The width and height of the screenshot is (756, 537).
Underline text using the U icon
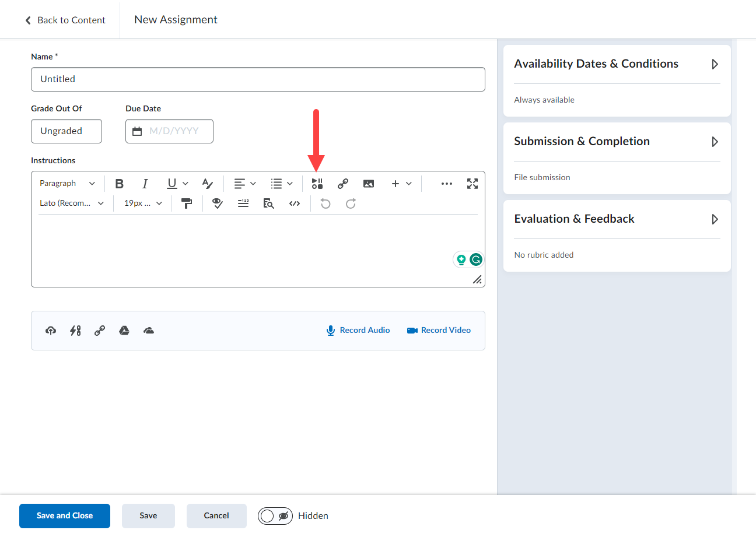177,184
